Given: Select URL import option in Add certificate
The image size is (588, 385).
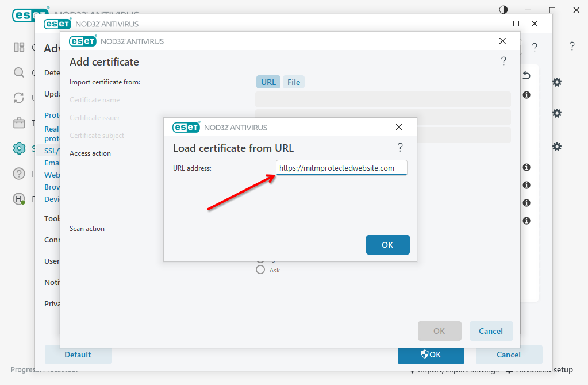Looking at the screenshot, I should (268, 82).
